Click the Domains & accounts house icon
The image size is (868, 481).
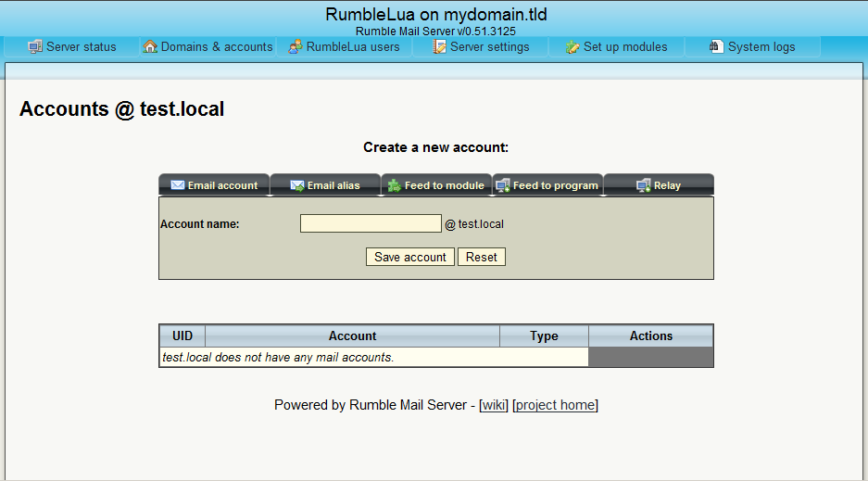pyautogui.click(x=150, y=46)
